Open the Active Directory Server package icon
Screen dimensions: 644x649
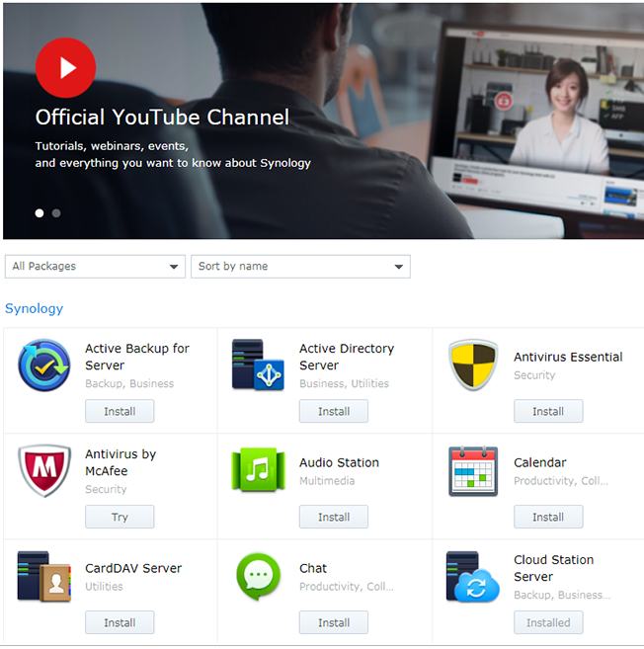(258, 365)
